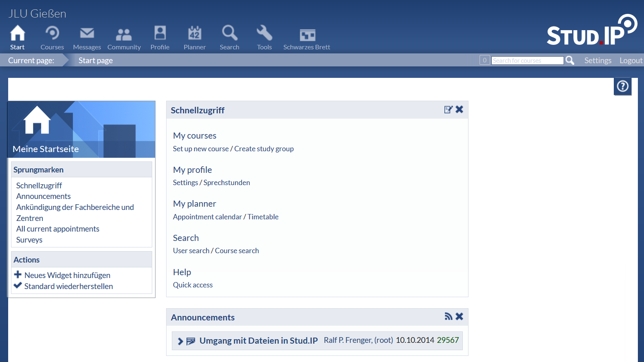644x362 pixels.
Task: Select the Start navigation item
Action: tap(18, 38)
